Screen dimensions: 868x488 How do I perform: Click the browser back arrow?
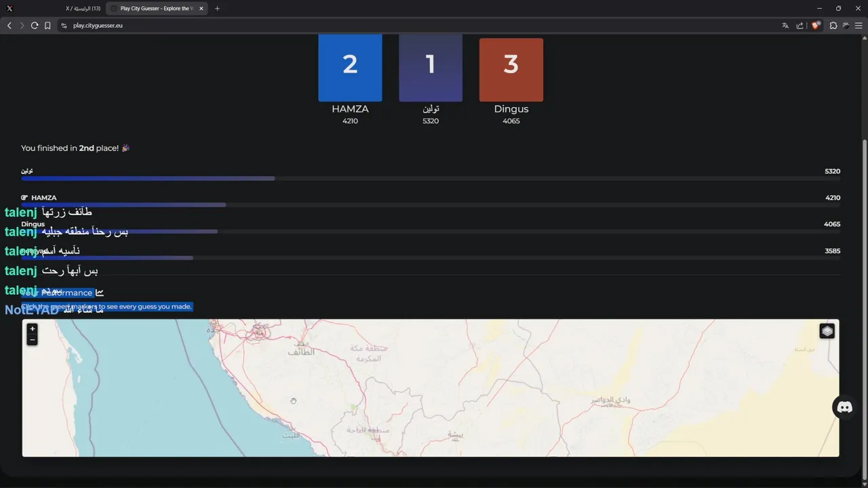pos(9,26)
